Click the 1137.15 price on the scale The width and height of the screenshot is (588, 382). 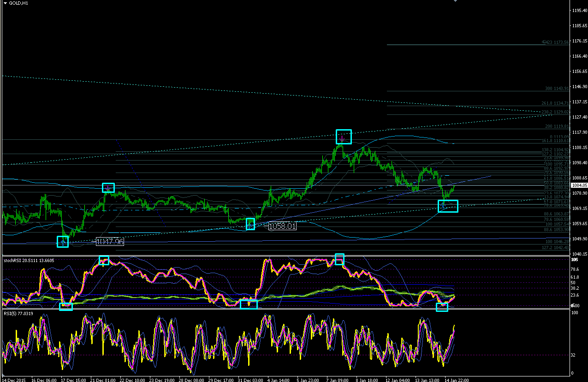tap(579, 102)
